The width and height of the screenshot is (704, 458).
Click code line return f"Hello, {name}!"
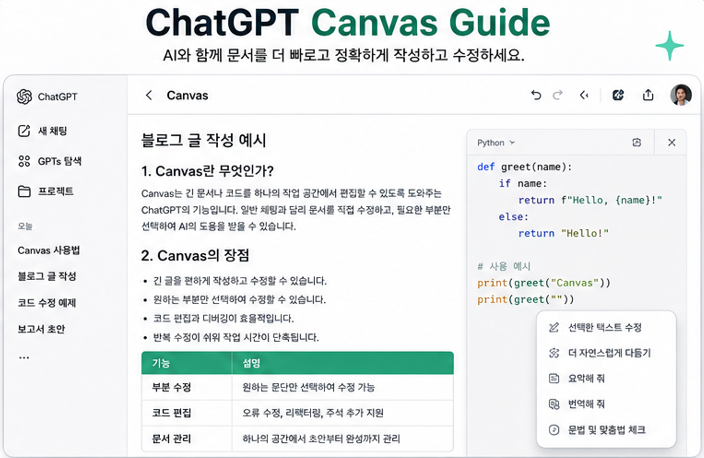590,200
